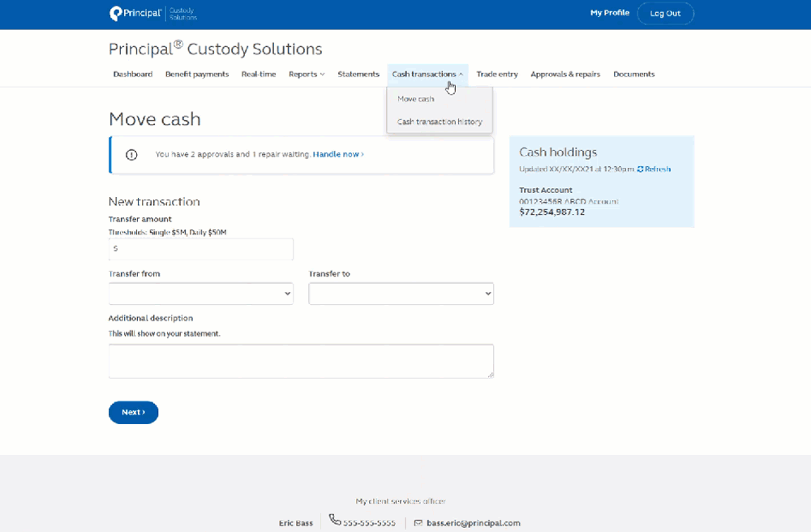Click the Next button
Image resolution: width=811 pixels, height=532 pixels.
pyautogui.click(x=133, y=412)
